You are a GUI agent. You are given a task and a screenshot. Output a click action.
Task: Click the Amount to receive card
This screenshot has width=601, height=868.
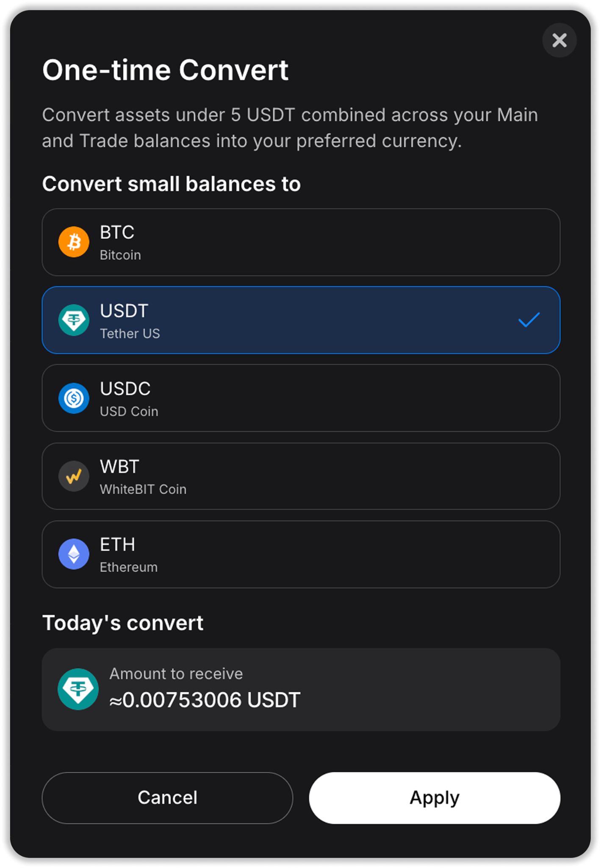[301, 690]
